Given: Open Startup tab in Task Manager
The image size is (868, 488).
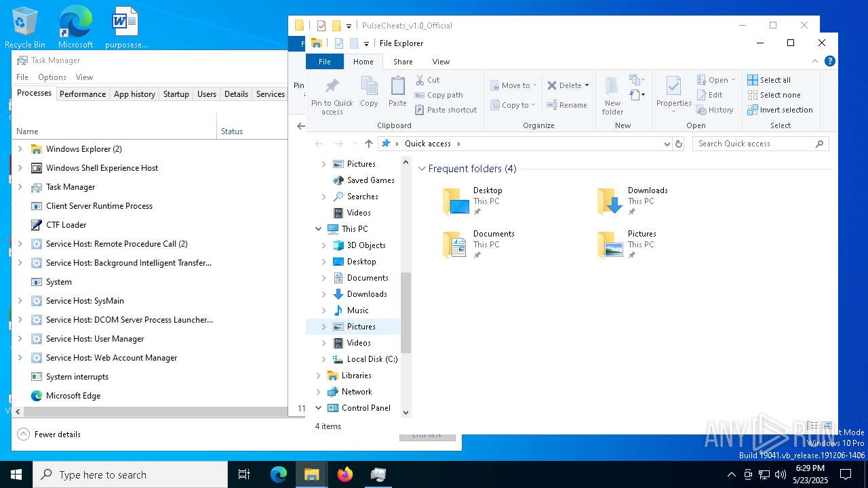Looking at the screenshot, I should (176, 94).
